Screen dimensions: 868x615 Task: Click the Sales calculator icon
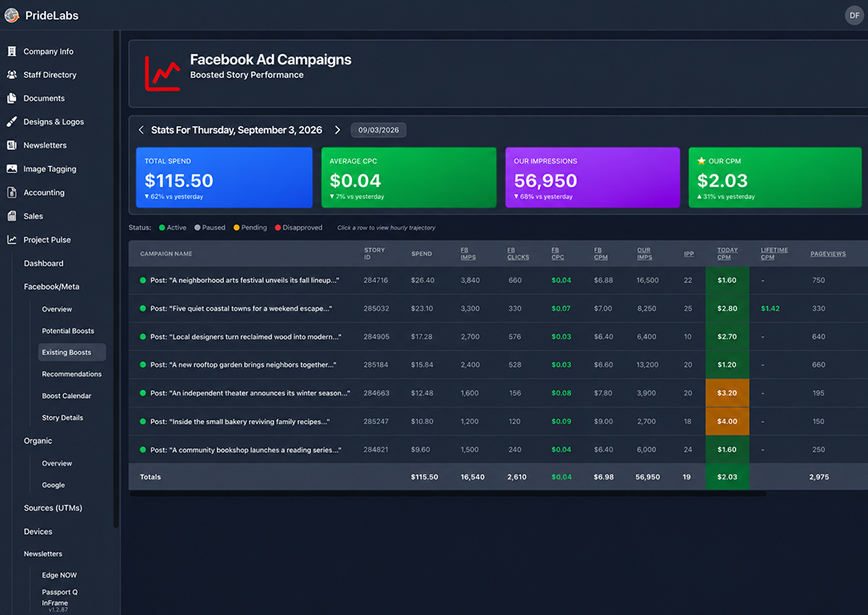(12, 216)
